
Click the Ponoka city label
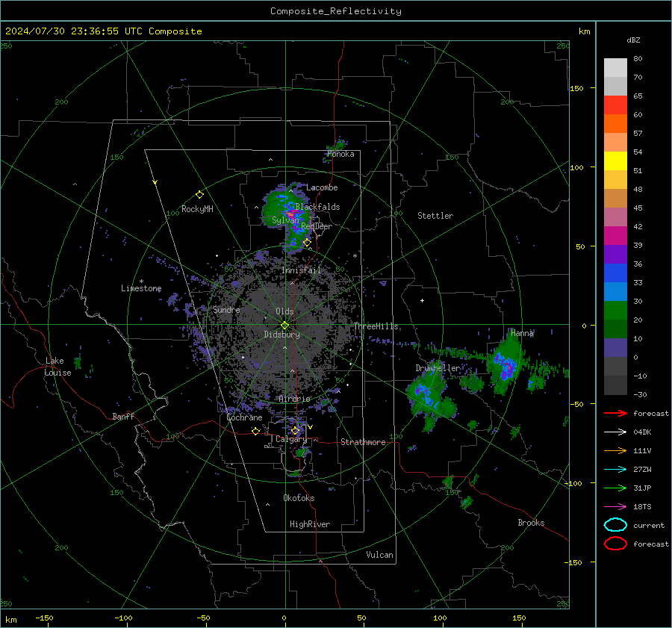point(340,154)
